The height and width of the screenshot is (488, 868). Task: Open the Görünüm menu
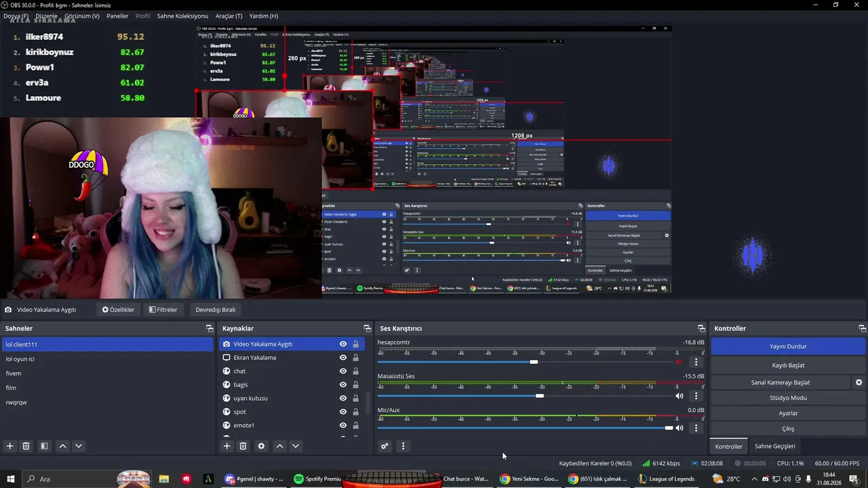coord(82,16)
